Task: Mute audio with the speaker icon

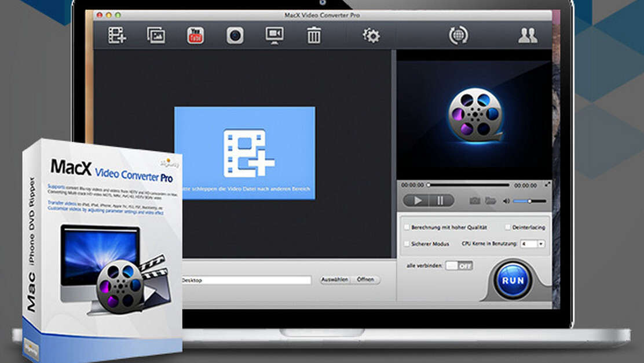Action: pos(506,201)
